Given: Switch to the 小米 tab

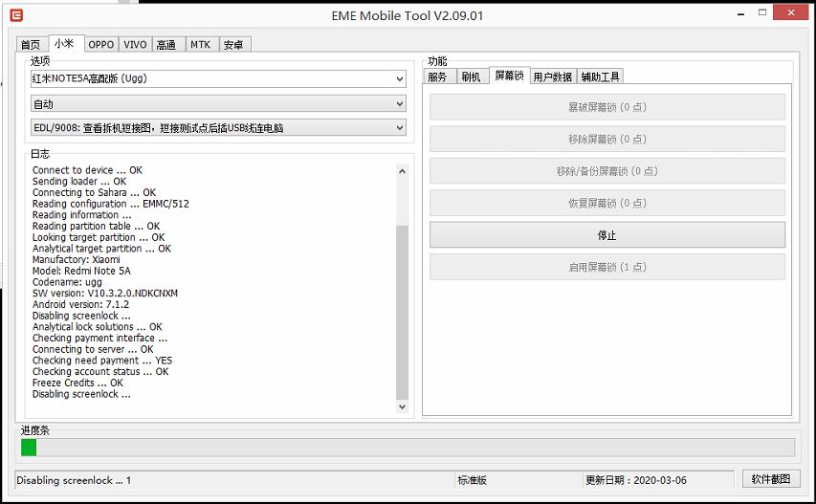Looking at the screenshot, I should pos(64,44).
